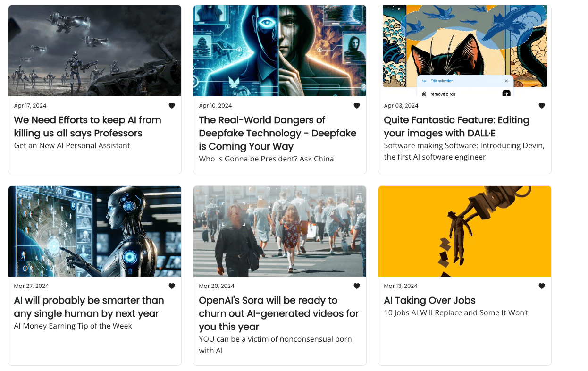Open 'OpenAI's Sora will be ready' headline
The image size is (588, 371).
point(279,313)
